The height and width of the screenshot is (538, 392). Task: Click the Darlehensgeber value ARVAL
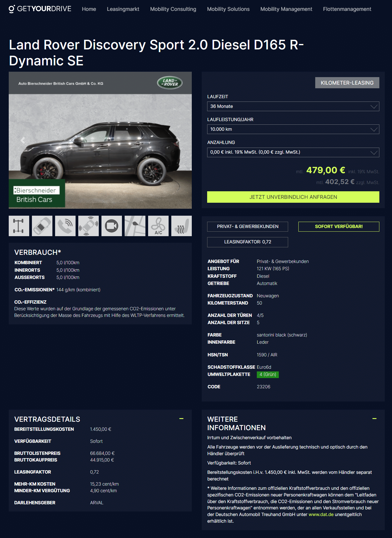(97, 503)
